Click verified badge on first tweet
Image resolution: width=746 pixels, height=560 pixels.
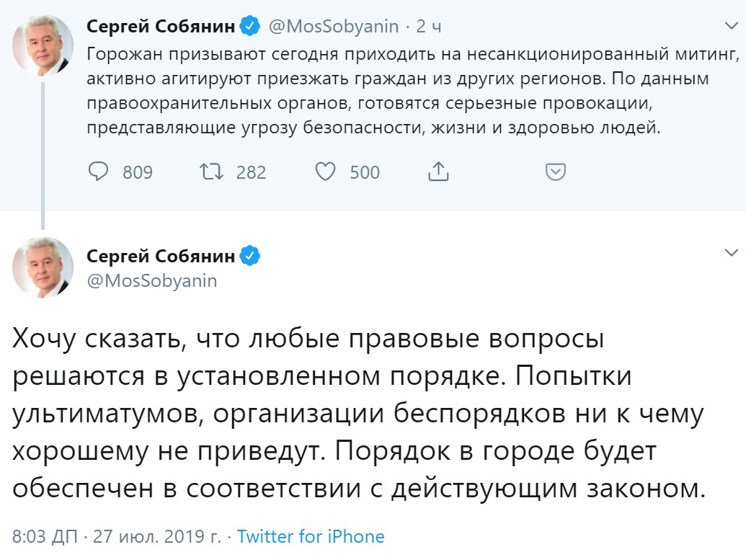[250, 27]
